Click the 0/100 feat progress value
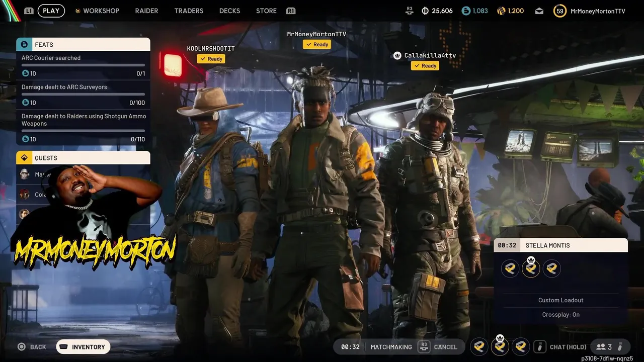Screen dimensions: 644x362 (137, 103)
